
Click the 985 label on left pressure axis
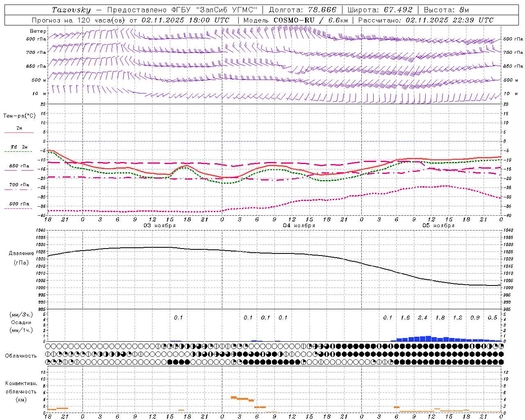[x=41, y=309]
